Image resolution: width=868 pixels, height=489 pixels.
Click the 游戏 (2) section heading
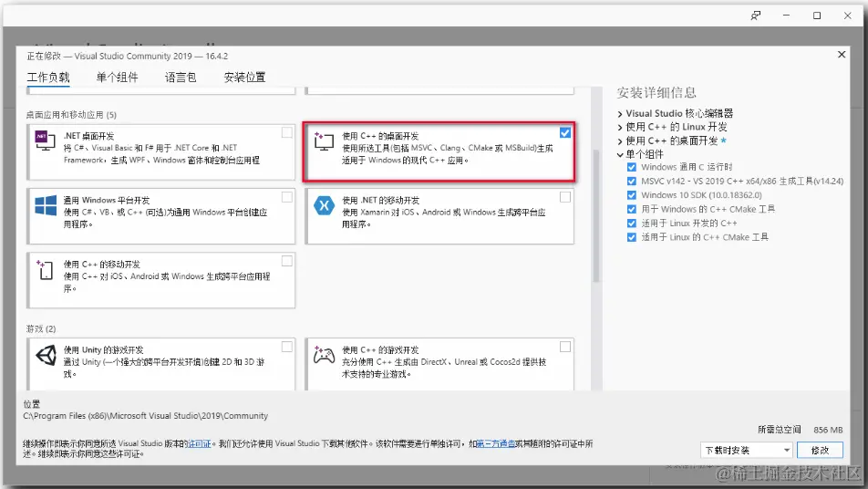41,329
